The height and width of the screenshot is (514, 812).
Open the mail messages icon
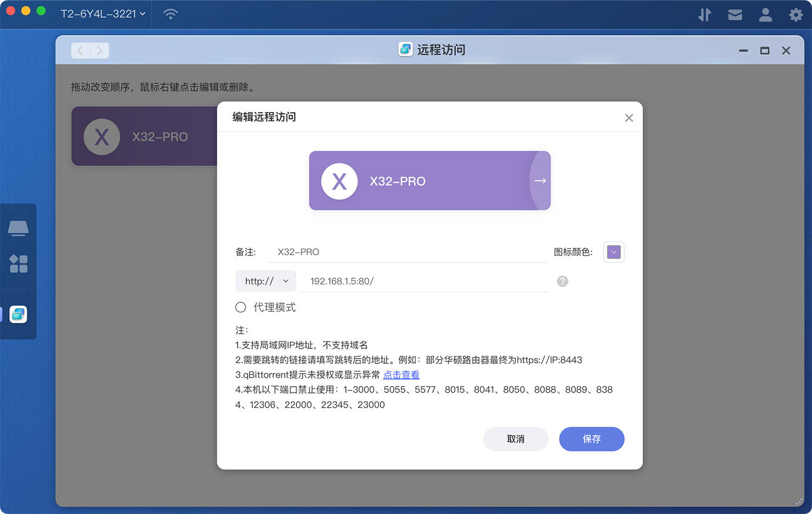[x=735, y=15]
